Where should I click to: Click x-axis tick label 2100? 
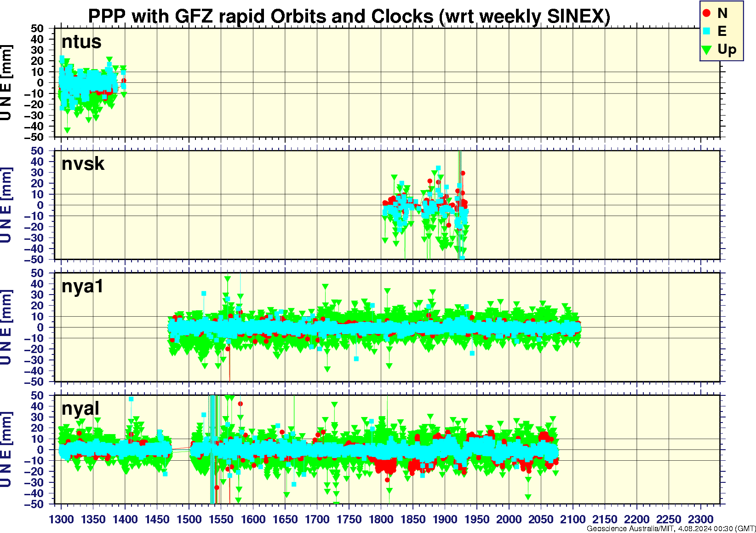(x=573, y=519)
